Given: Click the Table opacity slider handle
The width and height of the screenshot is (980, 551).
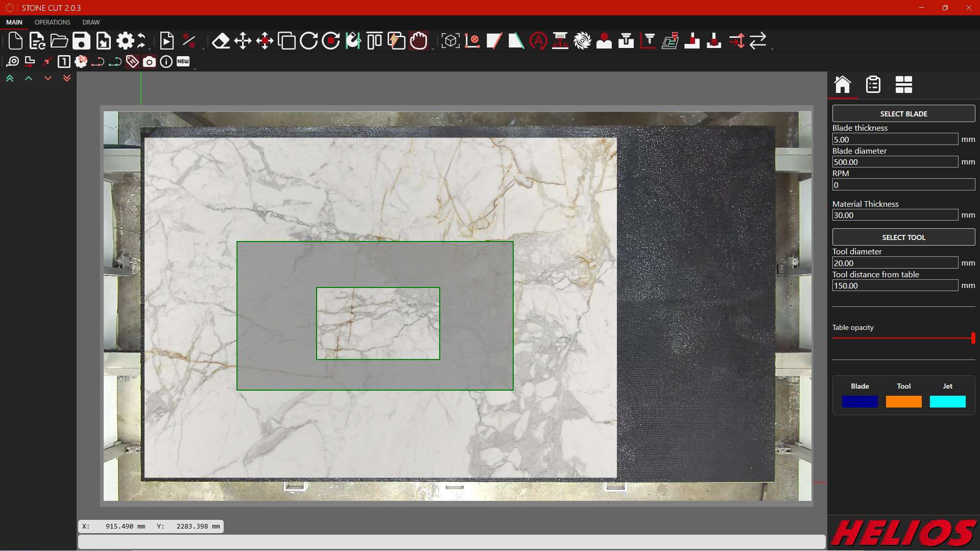Looking at the screenshot, I should point(973,338).
